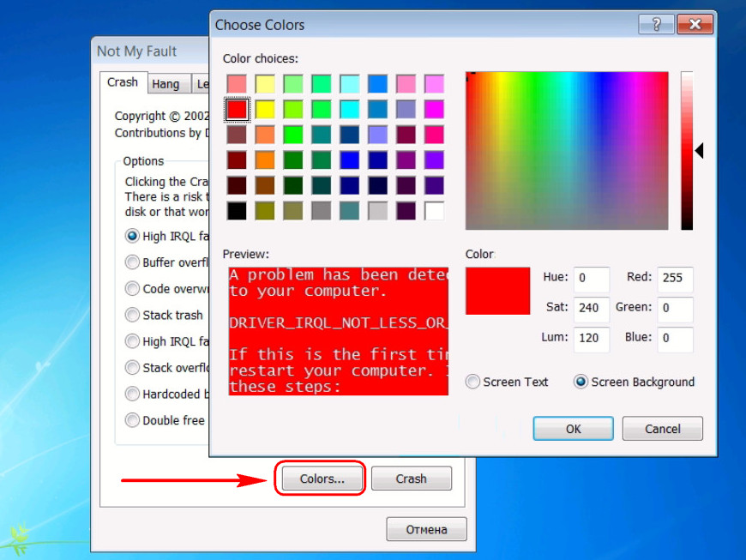Choose the magenta color swatch
This screenshot has height=560, width=746.
click(x=434, y=110)
